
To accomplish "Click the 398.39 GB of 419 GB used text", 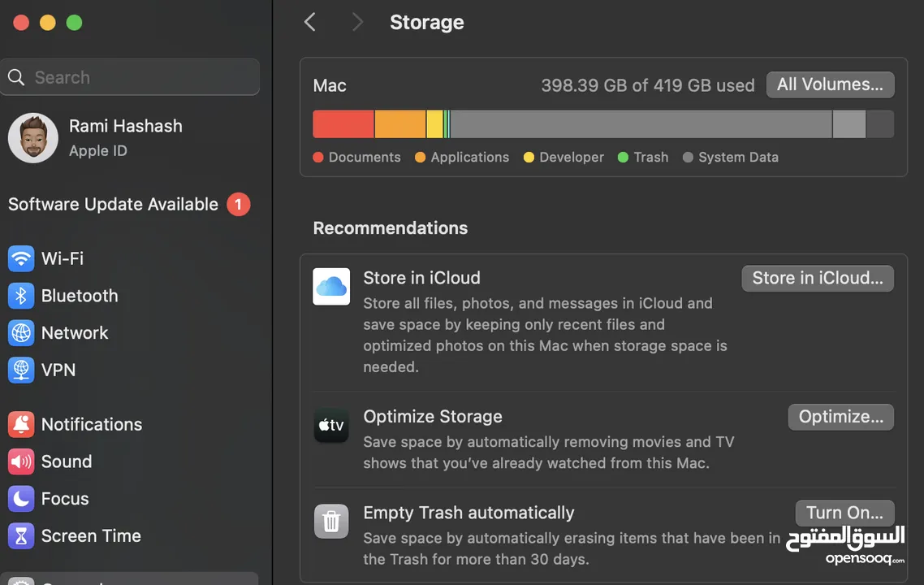I will pyautogui.click(x=648, y=85).
